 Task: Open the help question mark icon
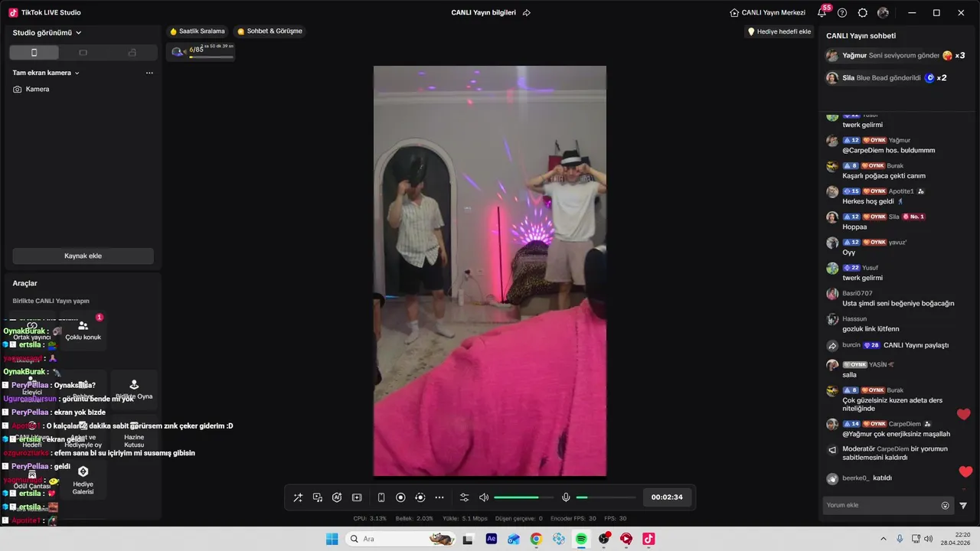point(842,12)
